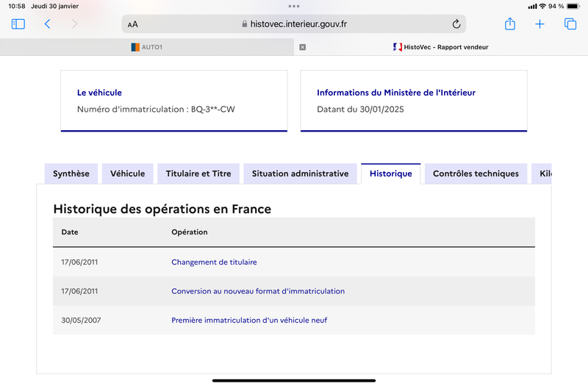Click Historique des opérations en France title

click(162, 209)
